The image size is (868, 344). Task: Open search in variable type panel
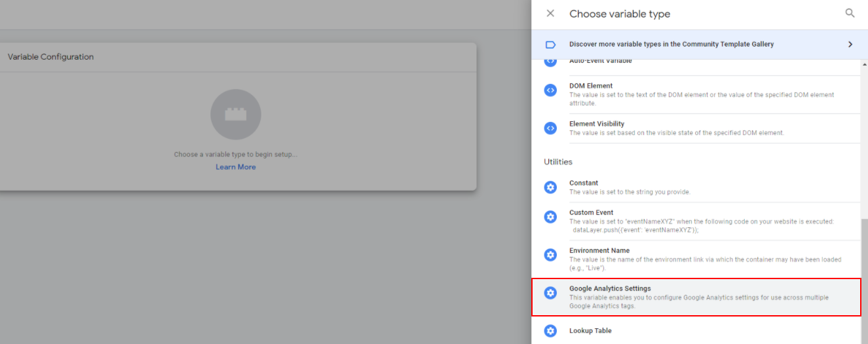(850, 13)
